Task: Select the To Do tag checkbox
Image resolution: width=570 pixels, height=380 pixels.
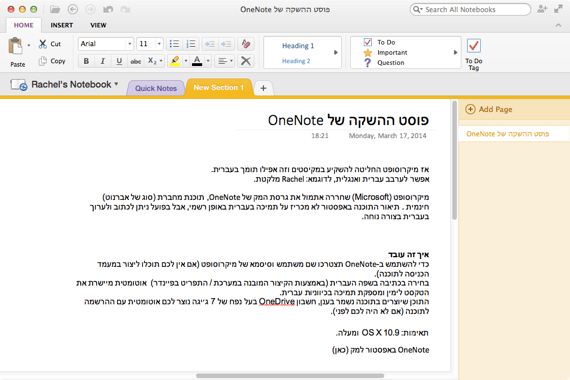Action: click(368, 43)
